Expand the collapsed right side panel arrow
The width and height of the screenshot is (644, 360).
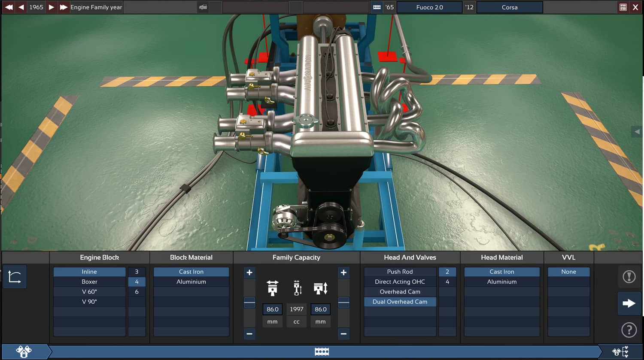tap(637, 132)
